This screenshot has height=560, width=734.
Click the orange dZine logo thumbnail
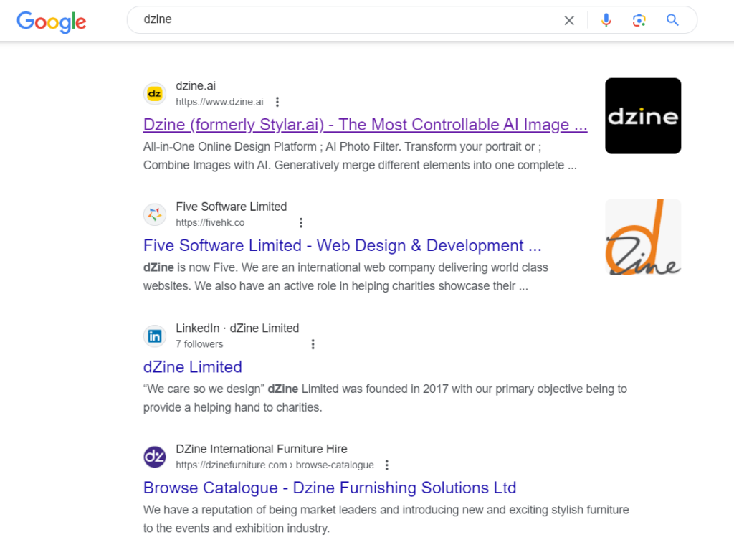(x=643, y=237)
